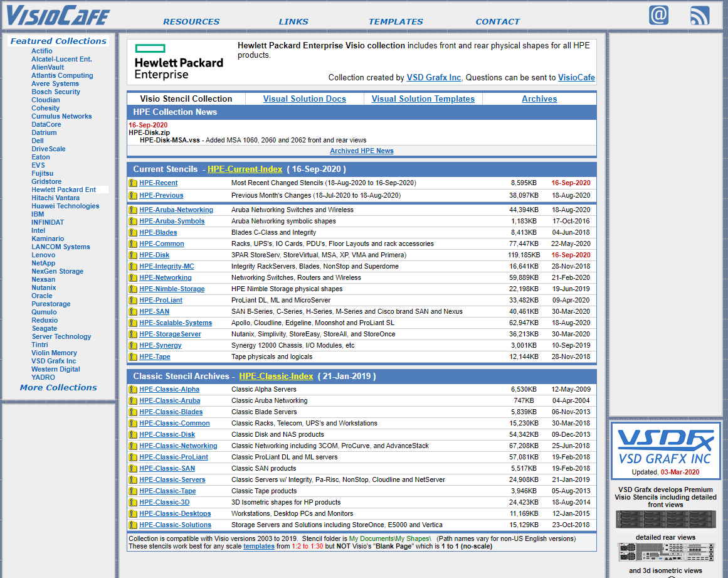Click the zip icon beside HPE-Classic-Alpha
This screenshot has height=578, width=728.
point(133,389)
